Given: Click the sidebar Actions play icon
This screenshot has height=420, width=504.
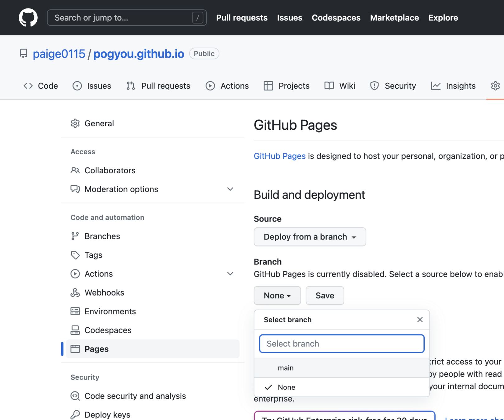Looking at the screenshot, I should pyautogui.click(x=75, y=274).
